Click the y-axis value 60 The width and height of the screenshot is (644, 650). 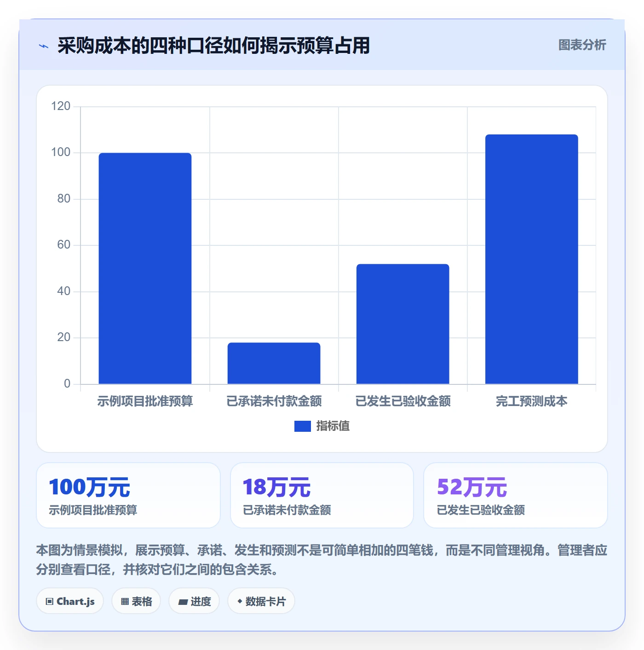pyautogui.click(x=63, y=245)
